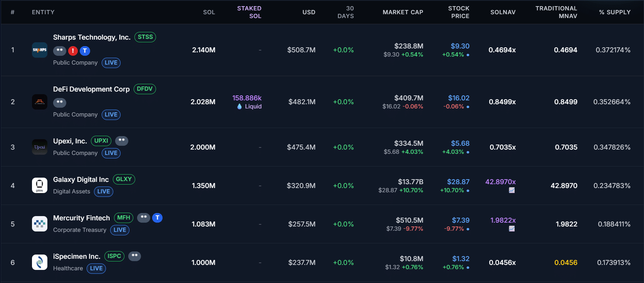Click the double-asterisk badge beside Upexi ticker
Screen dimensions: 644x283
tap(122, 141)
